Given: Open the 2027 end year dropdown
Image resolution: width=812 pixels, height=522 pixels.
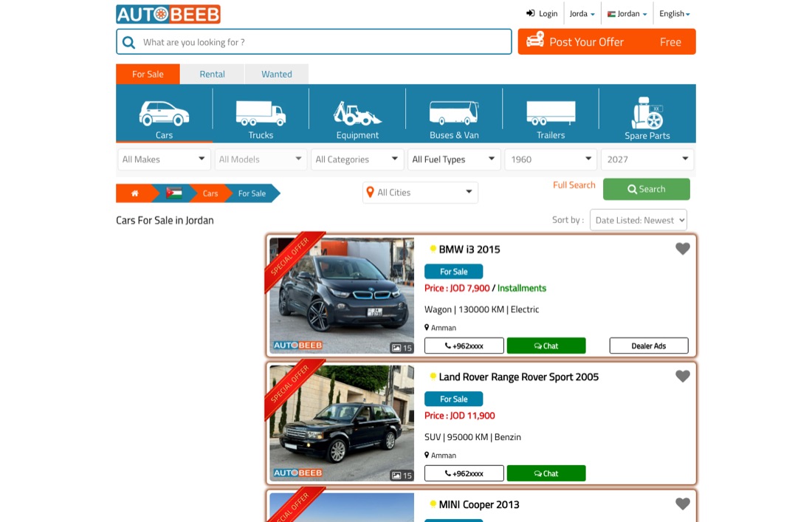Looking at the screenshot, I should (647, 159).
